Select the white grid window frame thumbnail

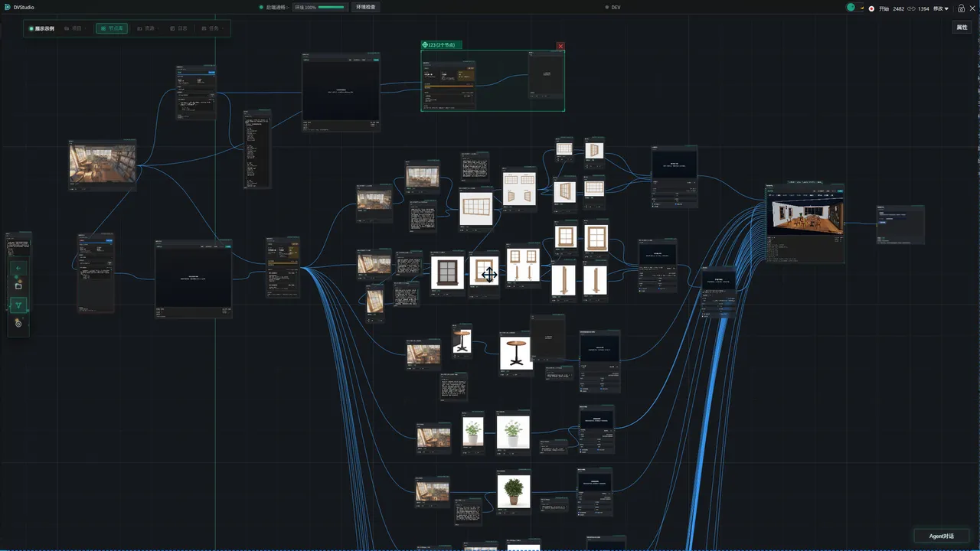[x=475, y=208]
